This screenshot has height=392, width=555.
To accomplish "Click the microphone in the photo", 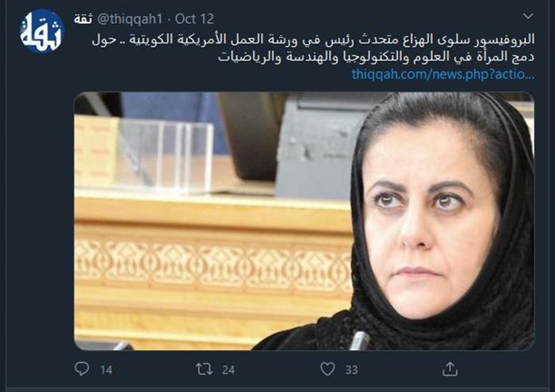I will (360, 340).
